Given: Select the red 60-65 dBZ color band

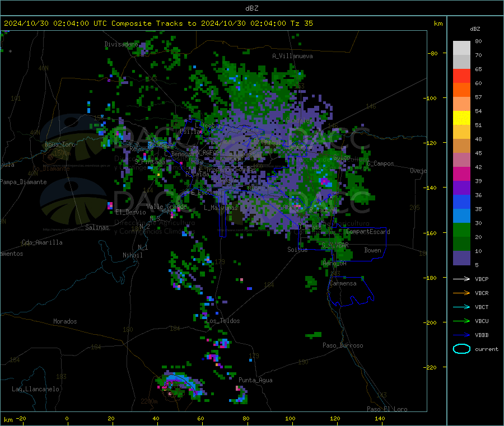Looking at the screenshot, I should [461, 76].
